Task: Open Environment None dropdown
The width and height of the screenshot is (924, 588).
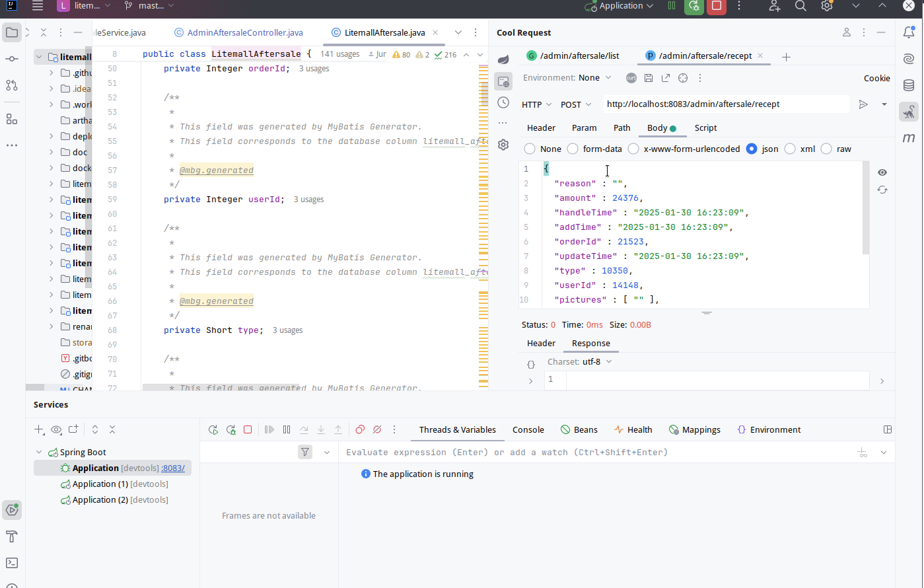Action: click(595, 78)
